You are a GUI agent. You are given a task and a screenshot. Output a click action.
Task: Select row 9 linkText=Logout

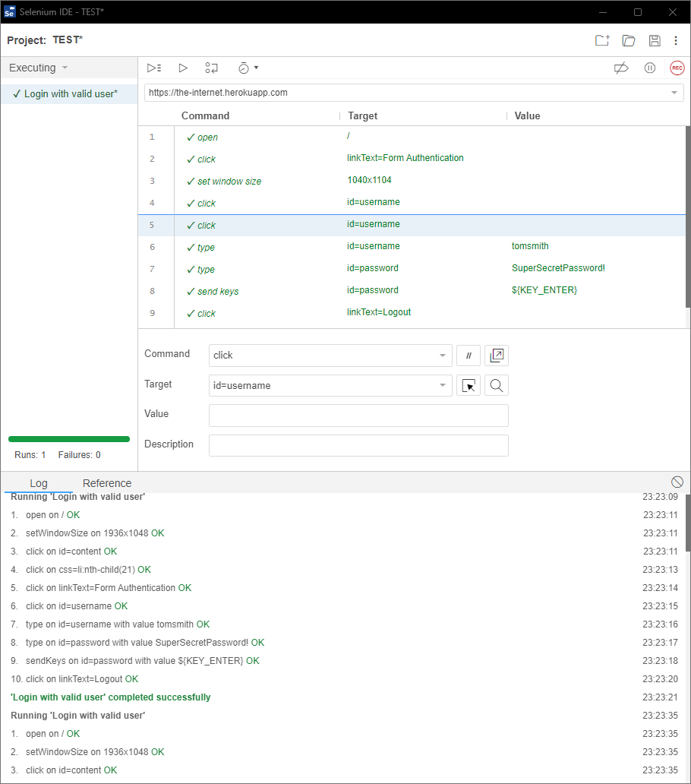pyautogui.click(x=412, y=313)
